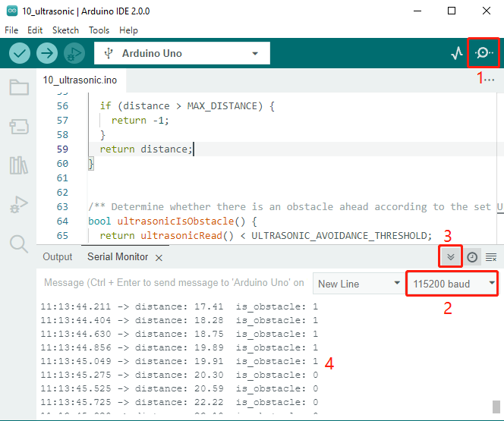The width and height of the screenshot is (504, 421).
Task: Open the New Line ending dropdown
Action: tap(359, 284)
